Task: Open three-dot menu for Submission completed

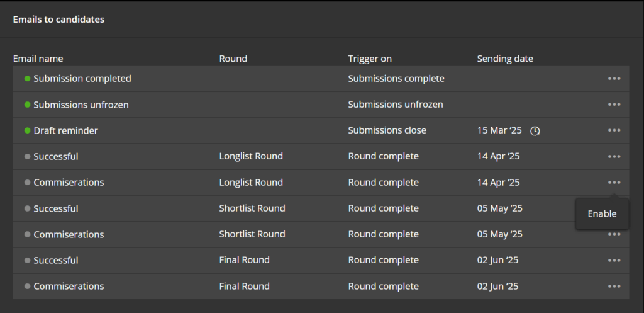Action: click(x=614, y=79)
